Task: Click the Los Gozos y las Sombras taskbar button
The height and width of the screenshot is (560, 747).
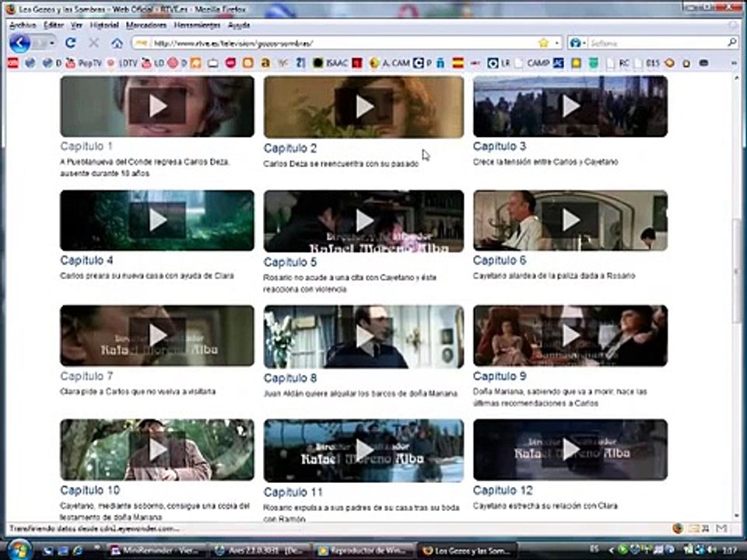Action: (468, 551)
